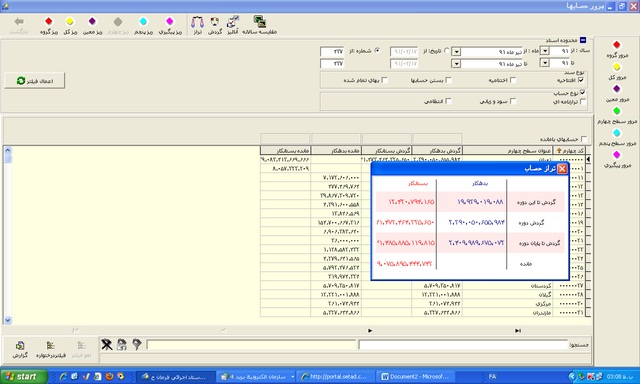This screenshot has height=384, width=640.
Task: Select the 'تاریخ از' radio button
Action: [x=446, y=51]
